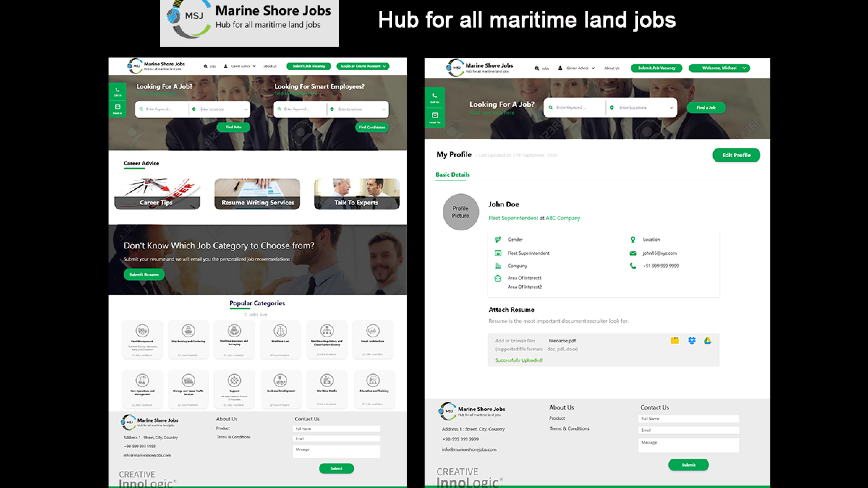Click info@marineshorejobs.com in profile page footer
Screen dimensions: 868x488
(x=469, y=449)
